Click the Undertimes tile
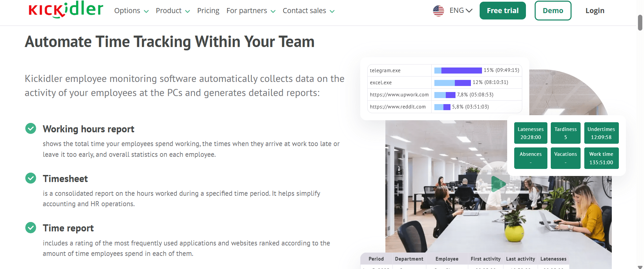Viewport: 644px width, 269px height. [601, 133]
